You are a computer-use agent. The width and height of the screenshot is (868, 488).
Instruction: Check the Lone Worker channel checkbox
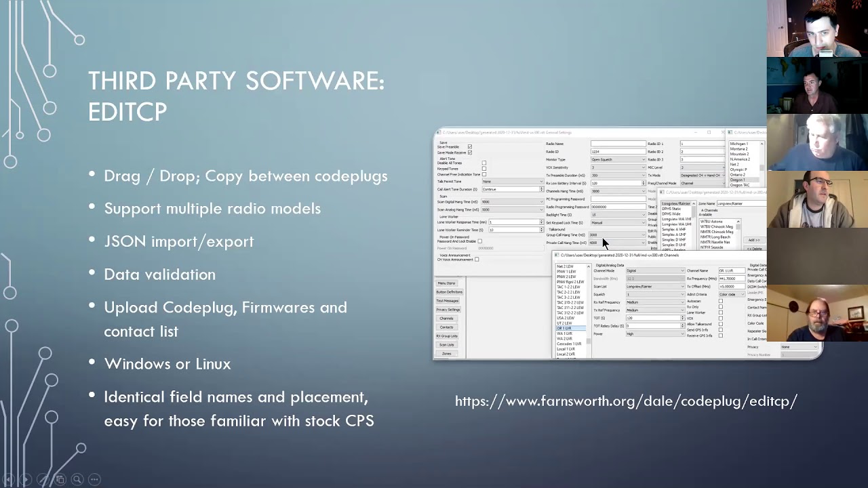720,312
